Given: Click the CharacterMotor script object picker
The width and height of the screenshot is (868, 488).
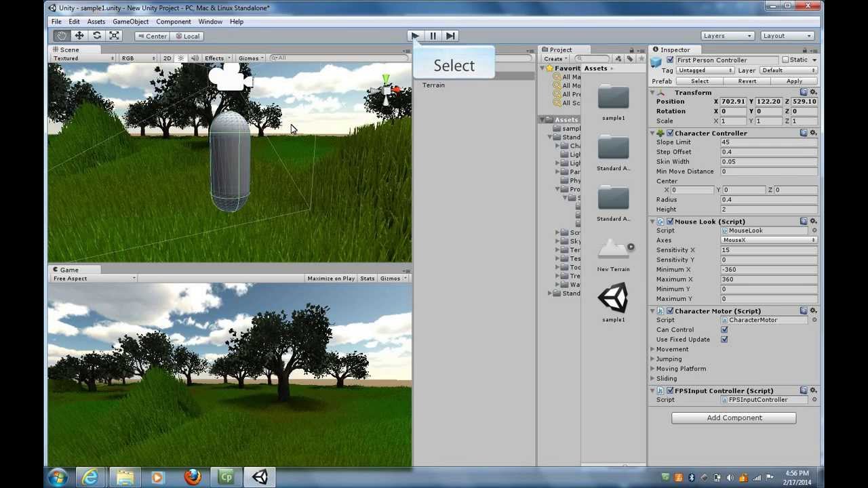Looking at the screenshot, I should pyautogui.click(x=814, y=320).
